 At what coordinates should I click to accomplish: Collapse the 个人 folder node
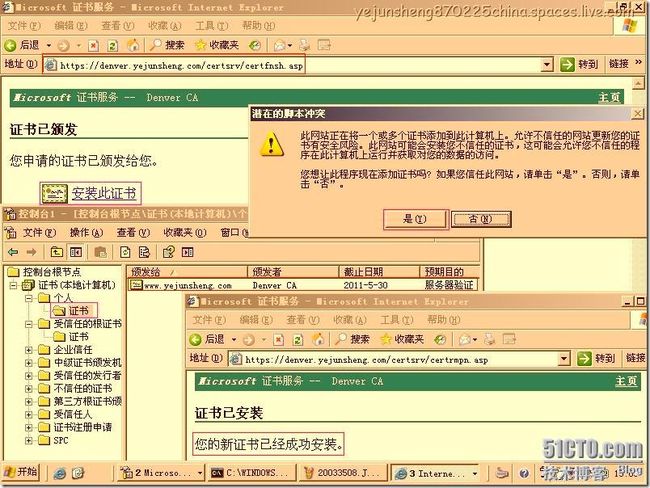(29, 298)
